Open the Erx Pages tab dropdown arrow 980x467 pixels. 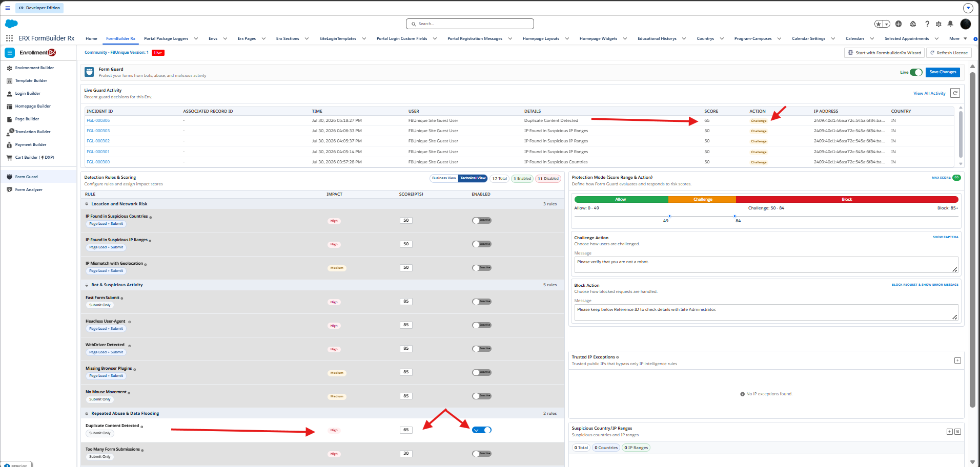tap(263, 39)
